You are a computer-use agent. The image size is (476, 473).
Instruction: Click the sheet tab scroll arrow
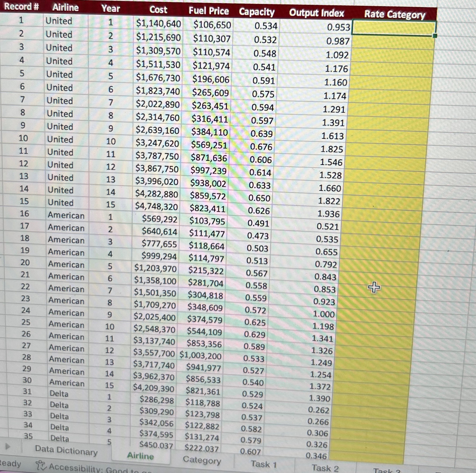[x=8, y=446]
